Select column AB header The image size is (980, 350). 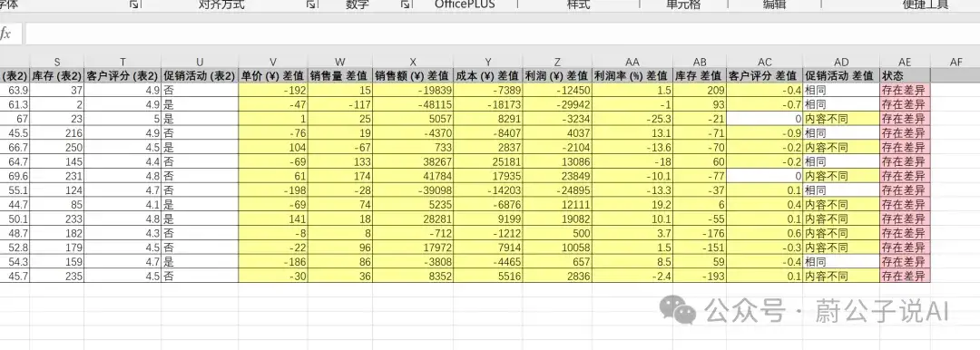pos(700,62)
